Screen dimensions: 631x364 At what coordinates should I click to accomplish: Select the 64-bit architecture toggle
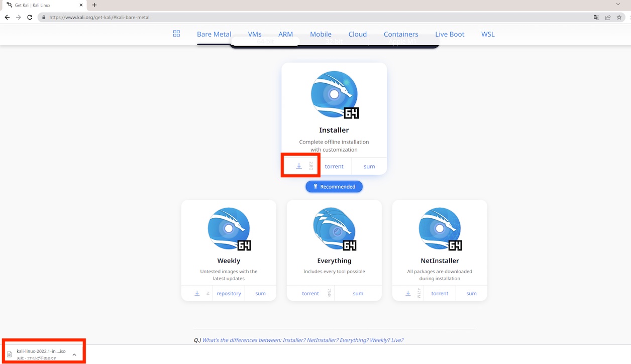(x=265, y=42)
